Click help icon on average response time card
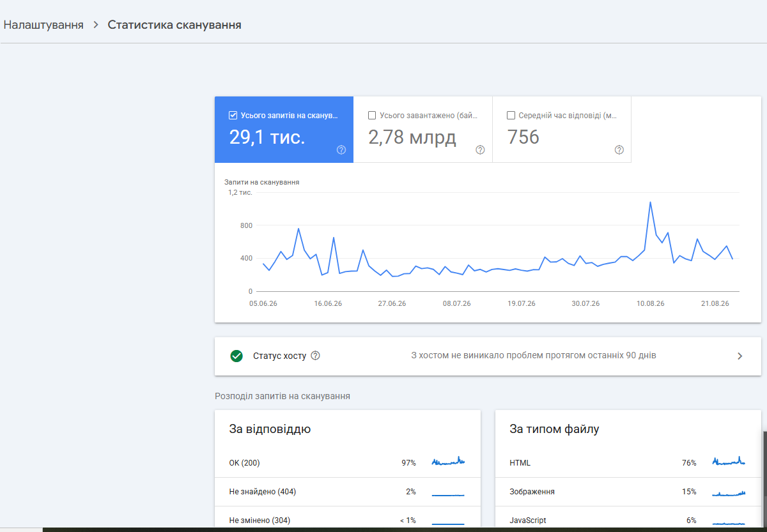The height and width of the screenshot is (532, 767). pos(619,150)
